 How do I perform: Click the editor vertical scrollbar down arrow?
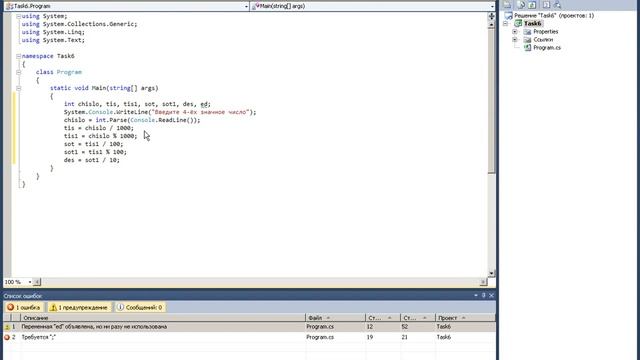click(x=491, y=273)
